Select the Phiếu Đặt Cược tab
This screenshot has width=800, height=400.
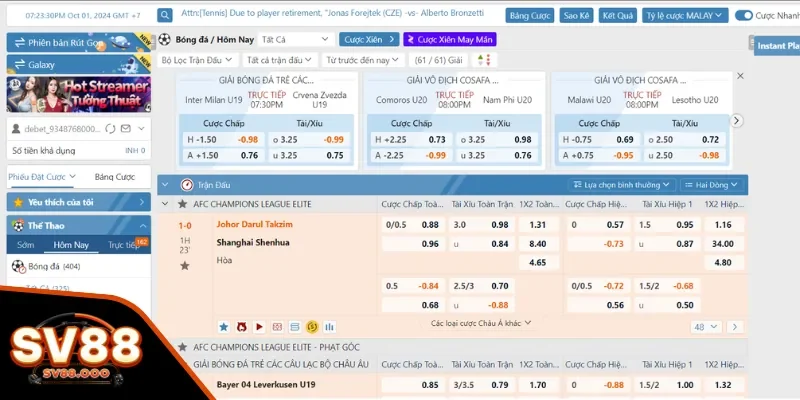click(x=42, y=177)
